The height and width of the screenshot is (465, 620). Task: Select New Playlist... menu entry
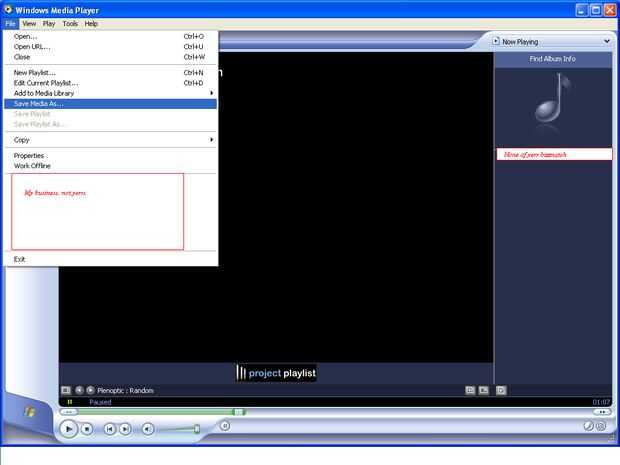111,73
